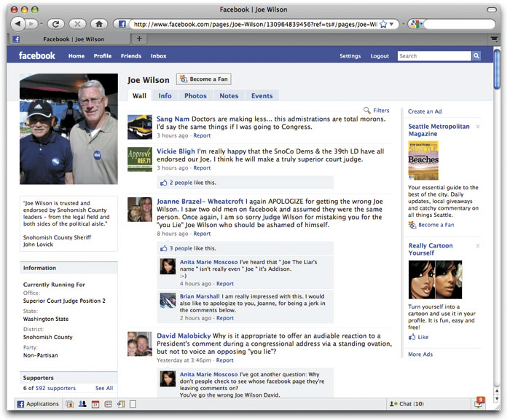This screenshot has height=420, width=510.
Task: Open the Really Cartoon Yourself cartoon image
Action: (x=435, y=280)
